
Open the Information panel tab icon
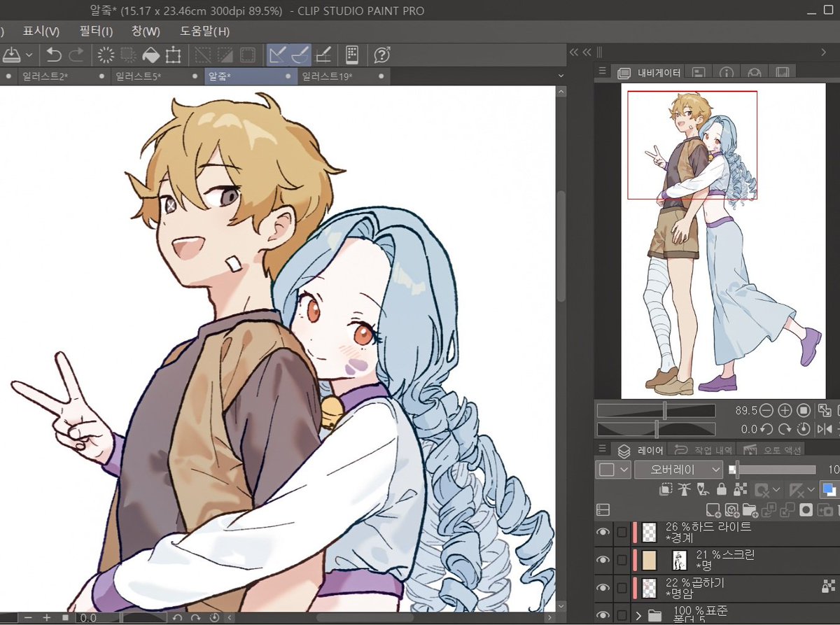tap(727, 72)
